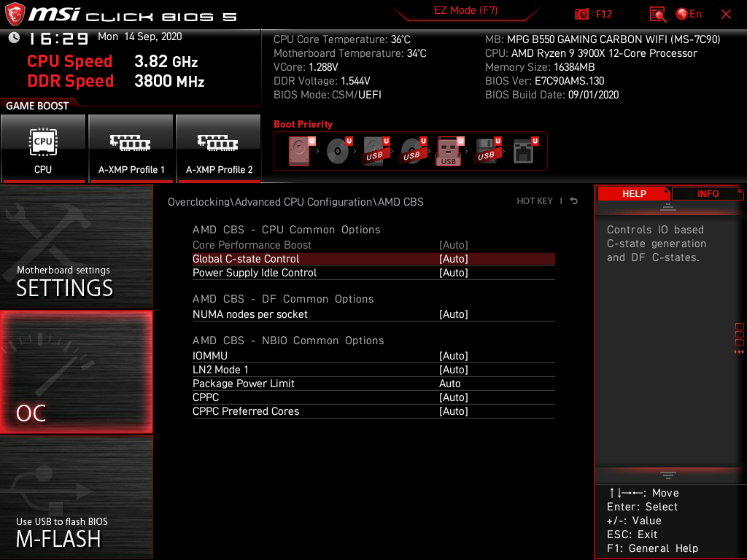Select the CPPC Preferred Cores label
Viewport: 747px width, 560px height.
coord(246,411)
